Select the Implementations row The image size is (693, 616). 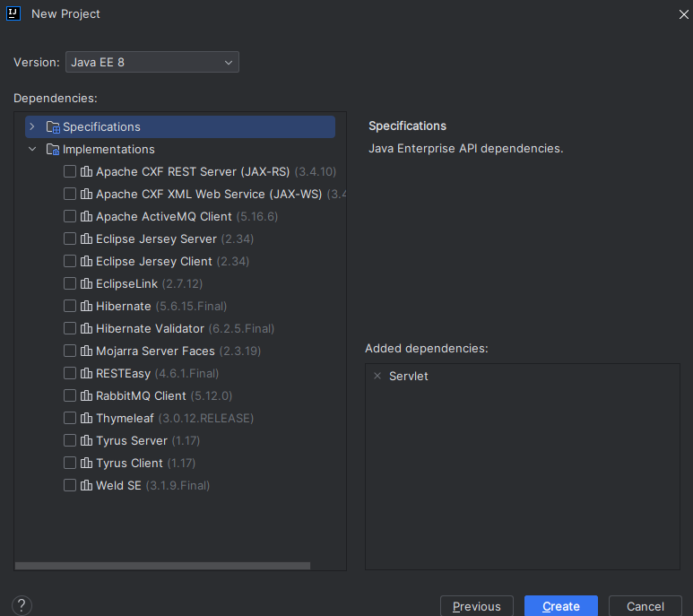point(180,150)
